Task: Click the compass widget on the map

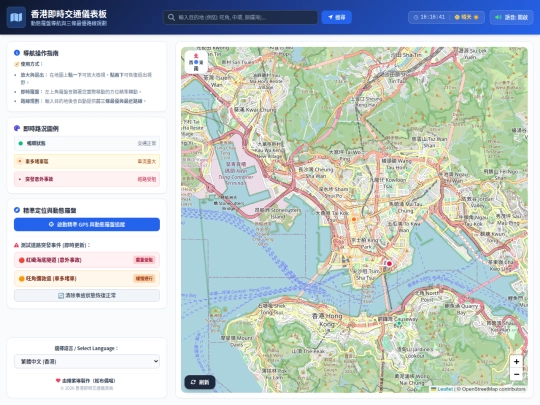Action: pos(196,62)
